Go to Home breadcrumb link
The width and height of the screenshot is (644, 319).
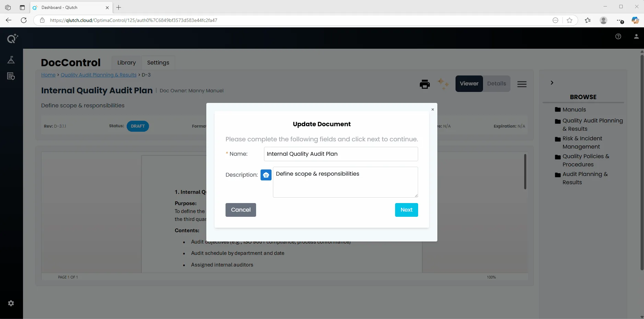point(48,75)
